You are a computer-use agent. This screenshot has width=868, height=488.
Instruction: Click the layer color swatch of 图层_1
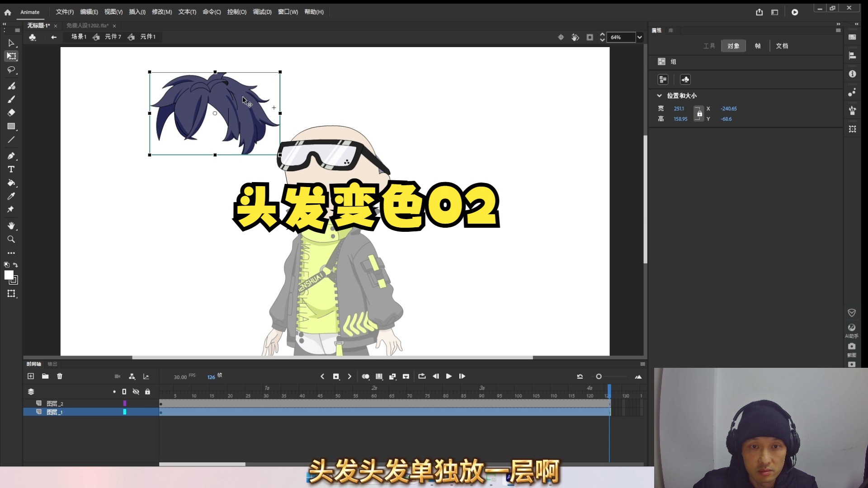(x=125, y=412)
